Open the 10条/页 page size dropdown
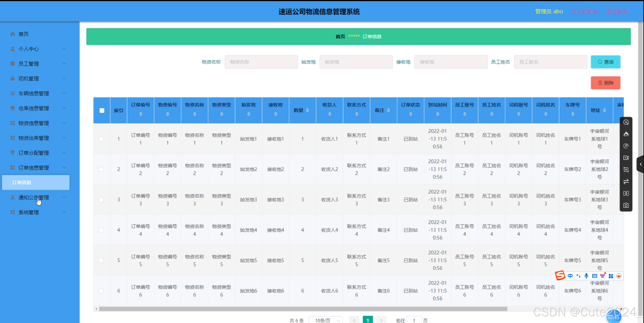644x323 pixels. pos(326,320)
